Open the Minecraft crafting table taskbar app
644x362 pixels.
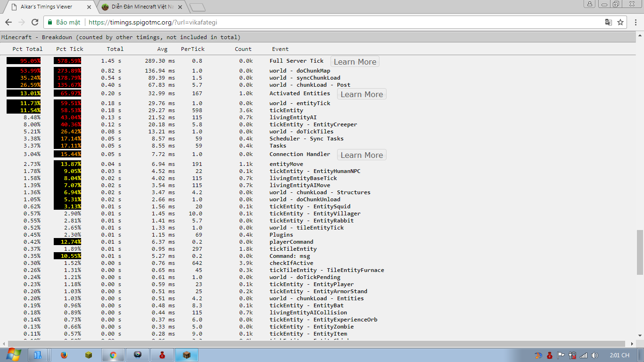[x=186, y=355]
